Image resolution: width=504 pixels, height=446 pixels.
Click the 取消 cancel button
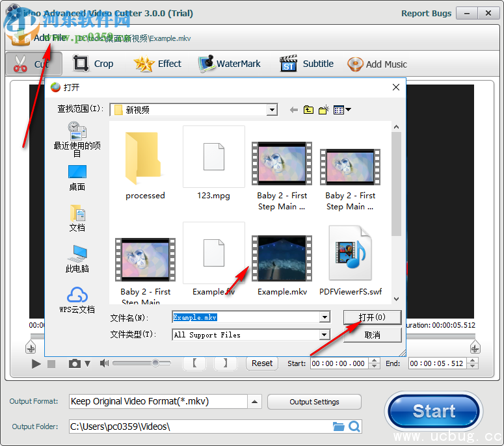coord(372,335)
